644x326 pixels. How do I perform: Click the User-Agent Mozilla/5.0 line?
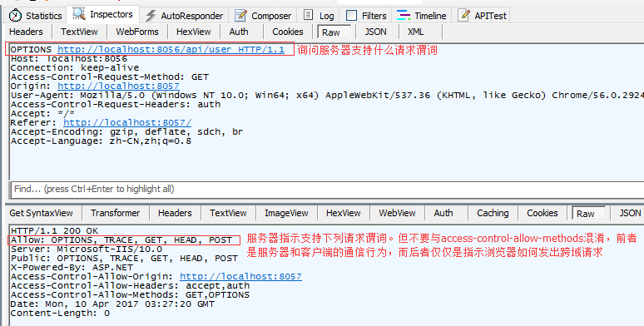[327, 96]
